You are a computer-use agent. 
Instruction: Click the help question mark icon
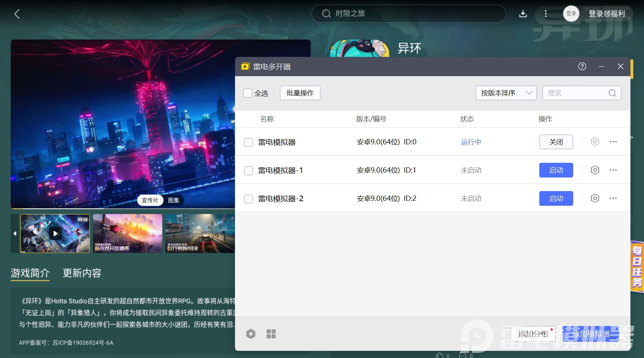[582, 67]
